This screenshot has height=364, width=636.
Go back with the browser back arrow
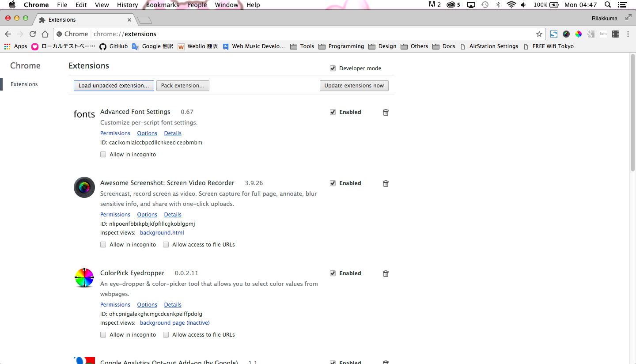8,34
